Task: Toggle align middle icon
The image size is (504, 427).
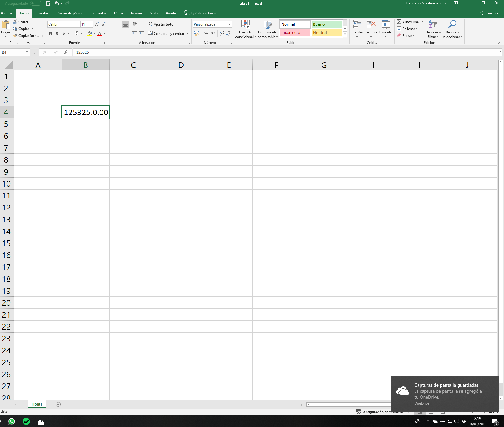Action: coord(119,24)
